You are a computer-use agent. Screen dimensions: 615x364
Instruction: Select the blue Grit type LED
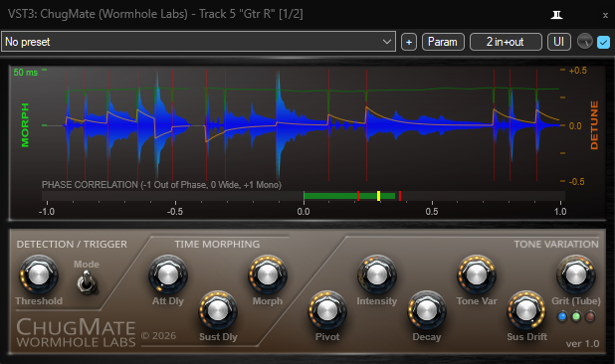[x=562, y=316]
